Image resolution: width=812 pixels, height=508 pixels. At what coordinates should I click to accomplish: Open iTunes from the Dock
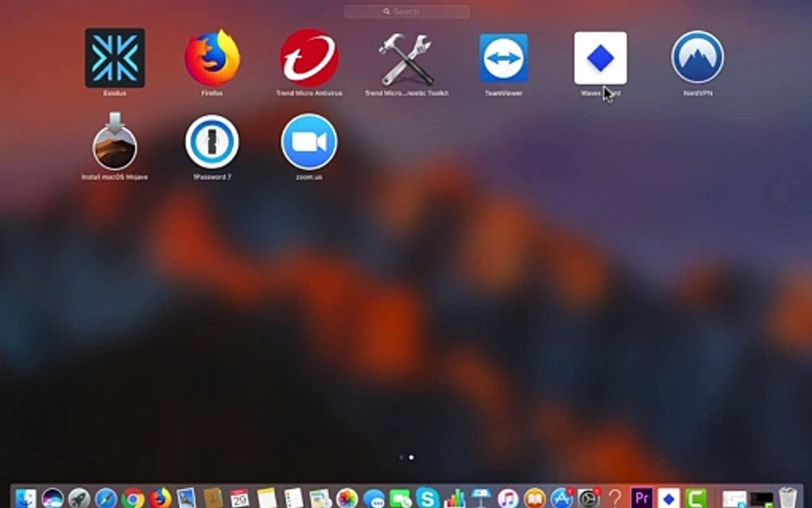(x=508, y=498)
